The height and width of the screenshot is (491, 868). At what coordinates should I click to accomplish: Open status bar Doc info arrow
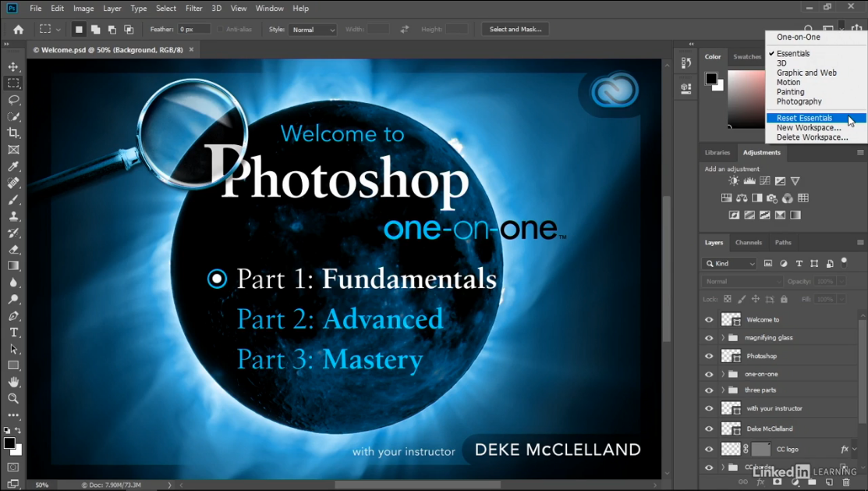pyautogui.click(x=169, y=485)
